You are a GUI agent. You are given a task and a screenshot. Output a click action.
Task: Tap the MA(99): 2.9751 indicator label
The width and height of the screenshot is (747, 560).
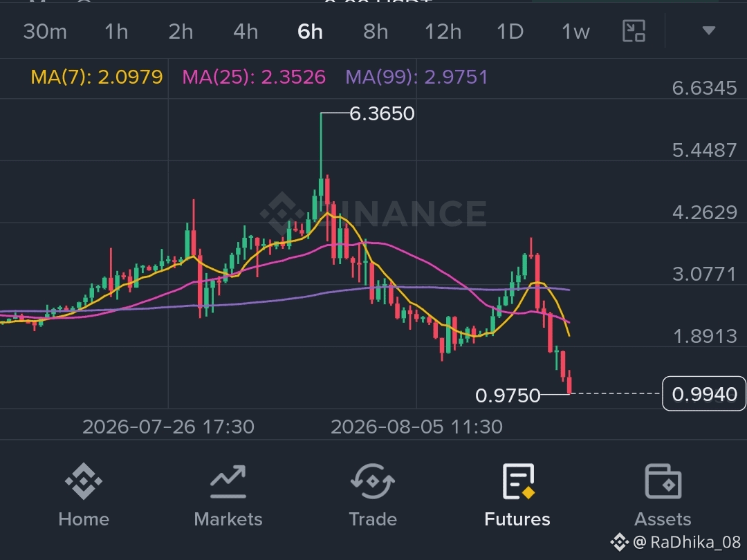tap(417, 77)
